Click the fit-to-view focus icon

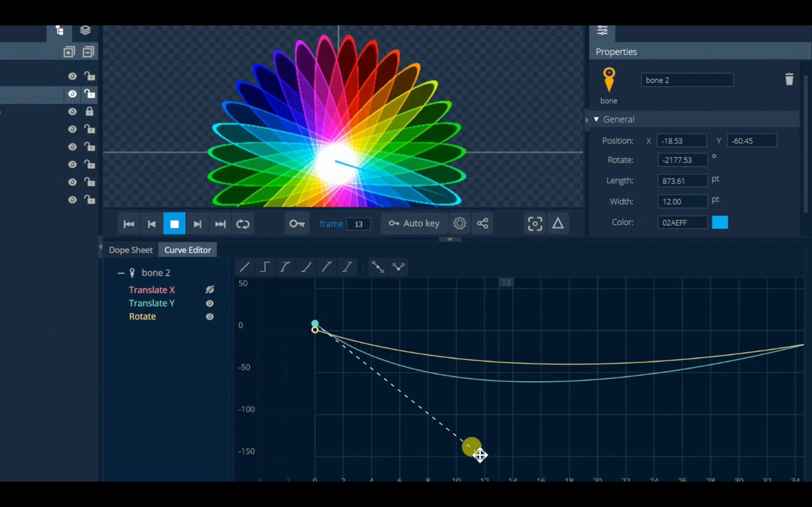click(x=534, y=223)
